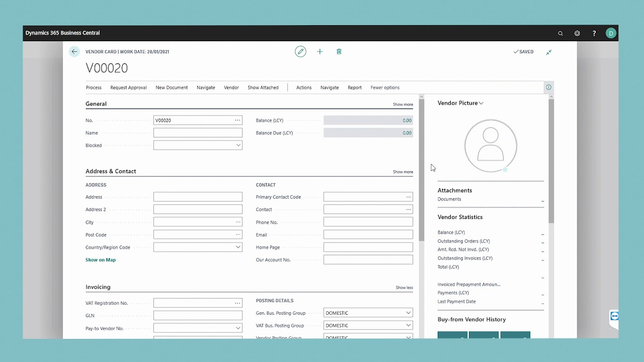Show more in Address & Contact

click(x=403, y=172)
